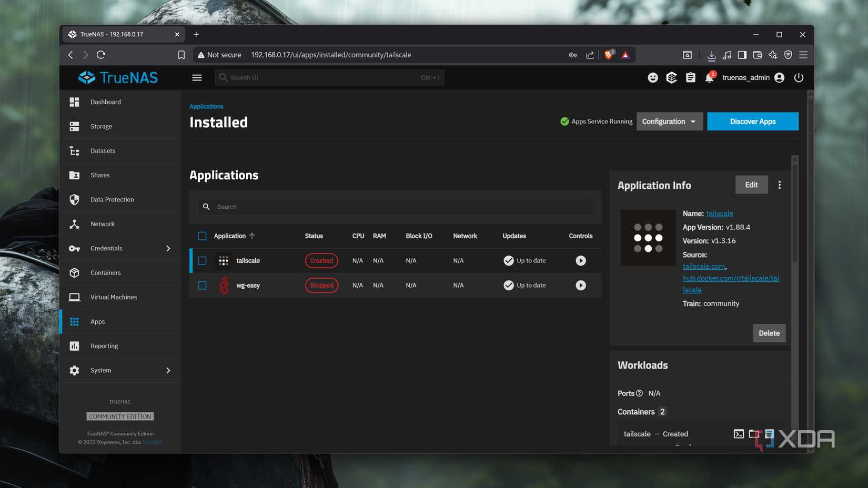Screen dimensions: 868x488
Task: Click the Crashed status badge
Action: pyautogui.click(x=321, y=261)
